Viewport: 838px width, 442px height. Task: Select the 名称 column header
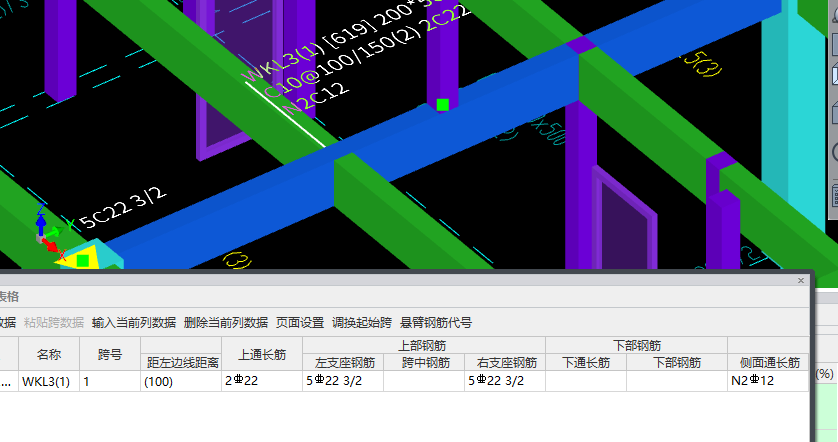click(49, 354)
